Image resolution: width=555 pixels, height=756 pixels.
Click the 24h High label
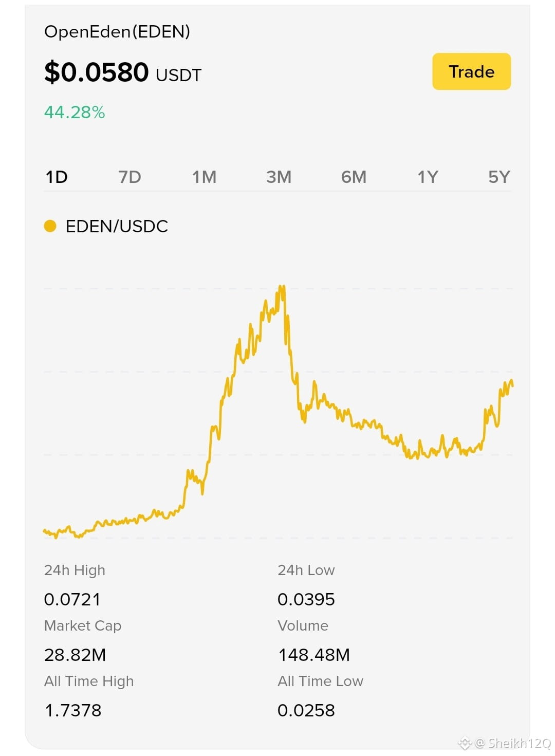[x=75, y=570]
